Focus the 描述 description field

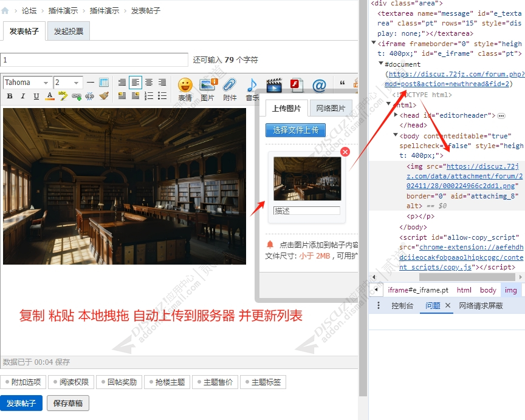[307, 211]
